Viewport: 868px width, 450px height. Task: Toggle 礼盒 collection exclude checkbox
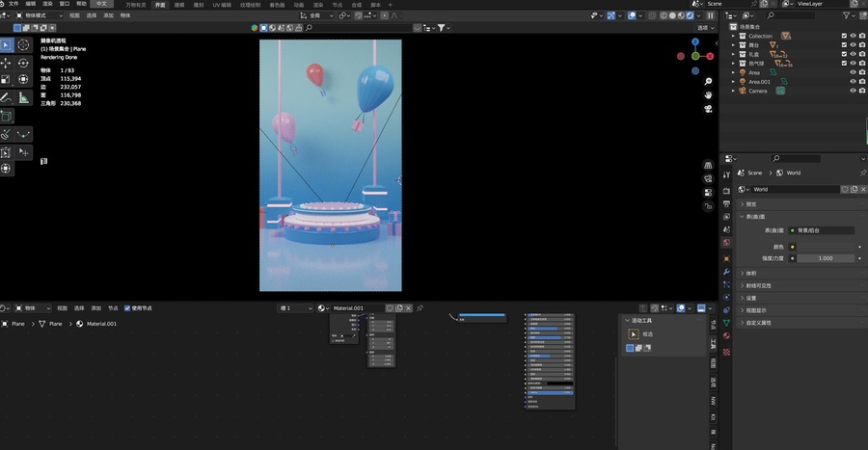coord(844,54)
